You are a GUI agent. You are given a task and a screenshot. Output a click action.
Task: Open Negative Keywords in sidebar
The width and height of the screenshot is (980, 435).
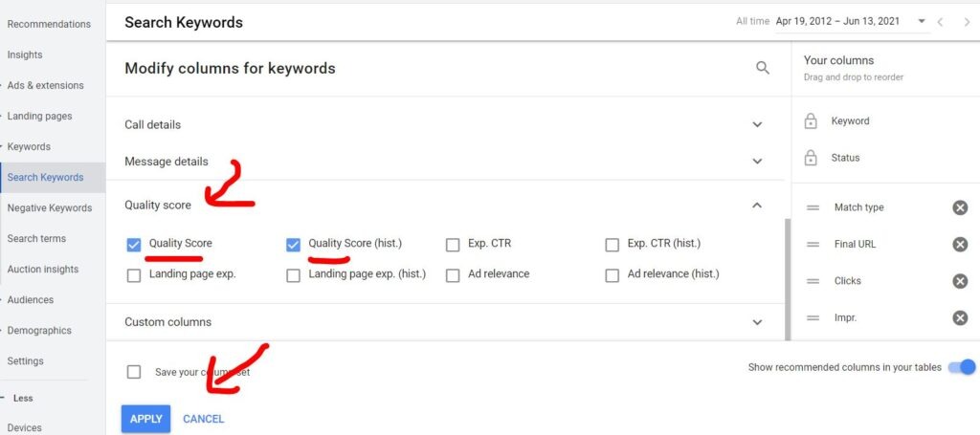pyautogui.click(x=50, y=208)
